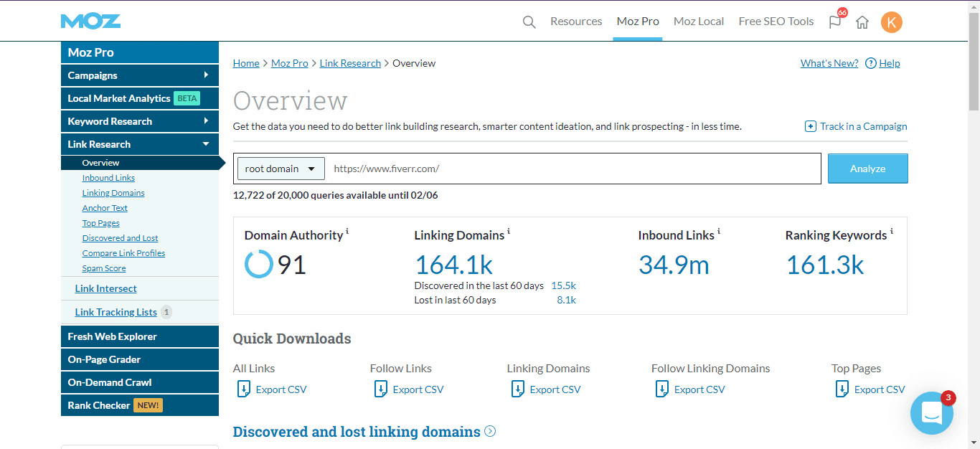Click the Moz logo
The height and width of the screenshot is (449, 980).
[x=90, y=21]
